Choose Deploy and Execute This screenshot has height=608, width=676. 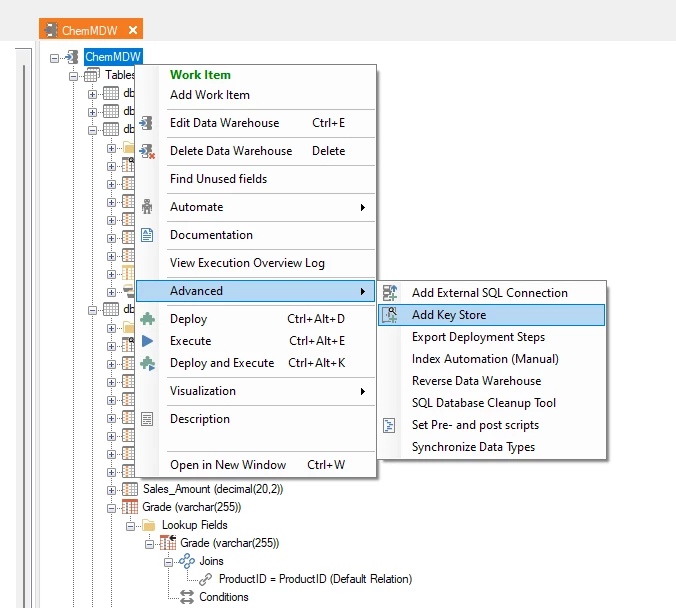pyautogui.click(x=256, y=363)
